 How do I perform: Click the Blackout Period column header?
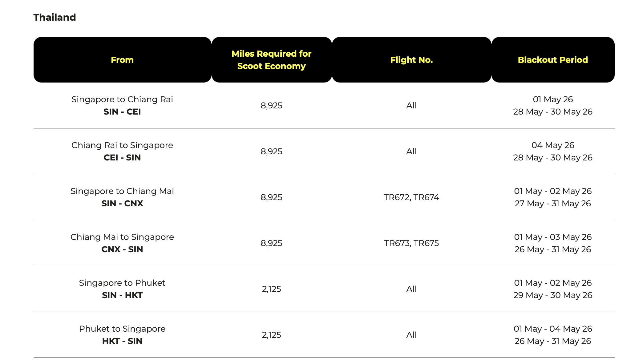[x=553, y=60]
